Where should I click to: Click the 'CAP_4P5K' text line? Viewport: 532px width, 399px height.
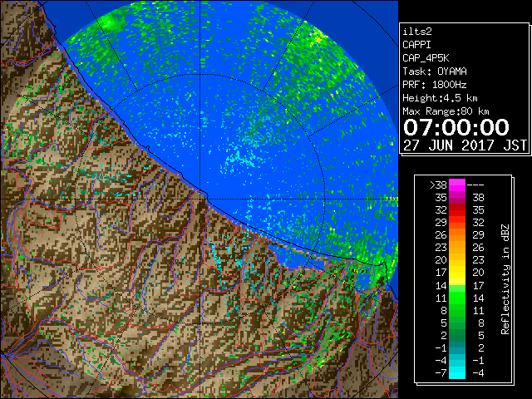tap(426, 58)
